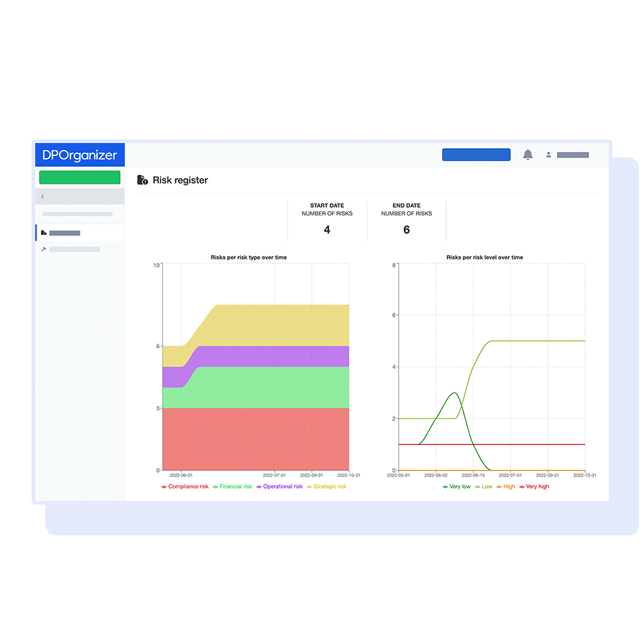Toggle Strategic risk legend series
This screenshot has width=644, height=644.
(326, 487)
